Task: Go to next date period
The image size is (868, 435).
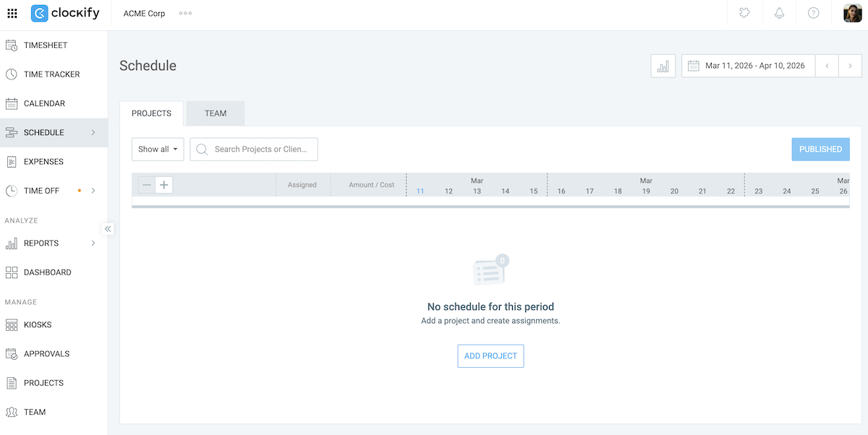Action: [850, 66]
